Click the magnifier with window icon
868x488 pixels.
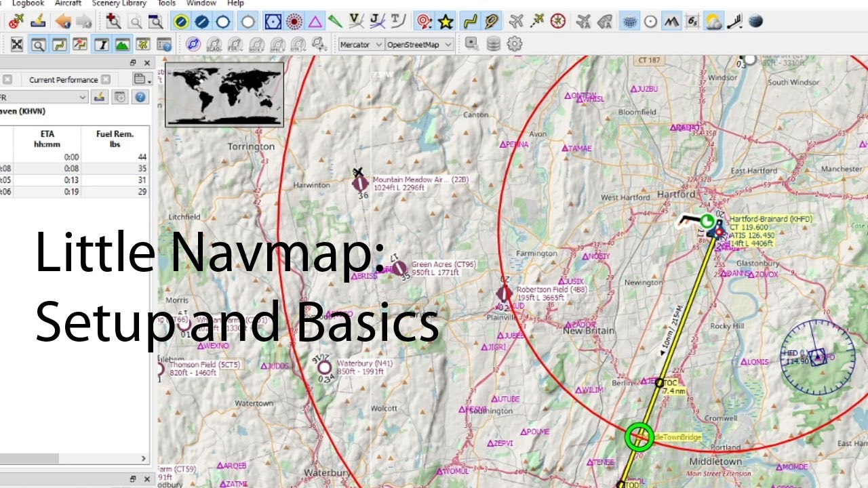[155, 22]
